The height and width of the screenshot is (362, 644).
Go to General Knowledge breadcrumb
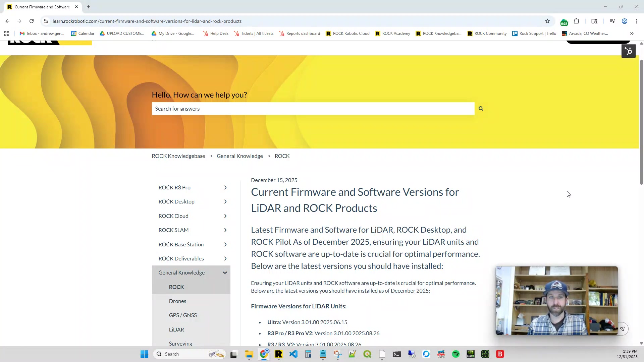[x=239, y=156]
